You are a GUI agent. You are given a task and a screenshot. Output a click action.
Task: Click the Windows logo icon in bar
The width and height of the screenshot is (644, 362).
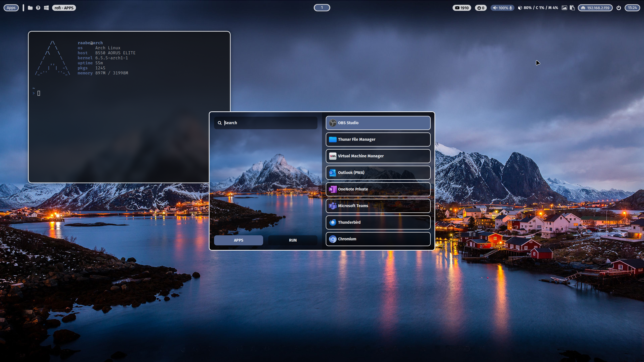(46, 8)
